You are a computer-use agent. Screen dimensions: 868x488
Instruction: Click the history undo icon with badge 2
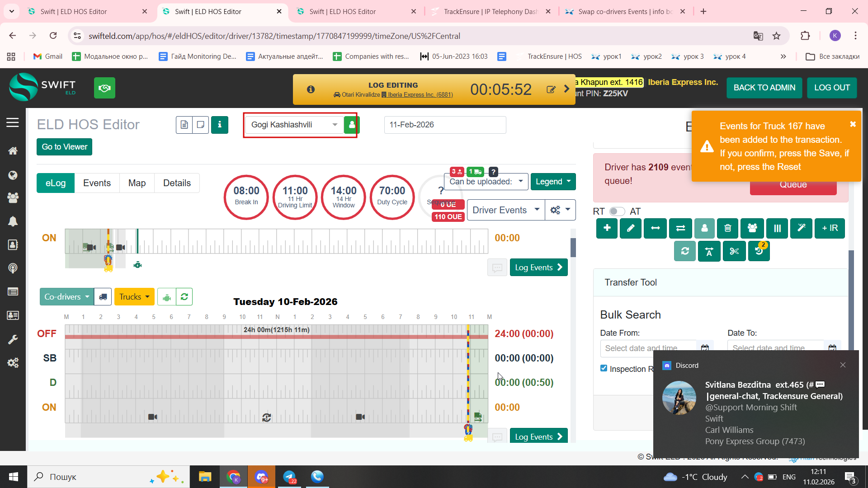759,251
